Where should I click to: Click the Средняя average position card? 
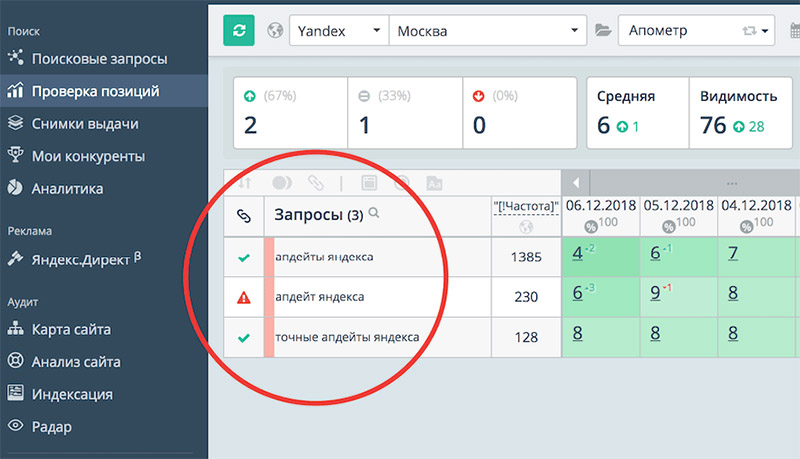tap(638, 113)
